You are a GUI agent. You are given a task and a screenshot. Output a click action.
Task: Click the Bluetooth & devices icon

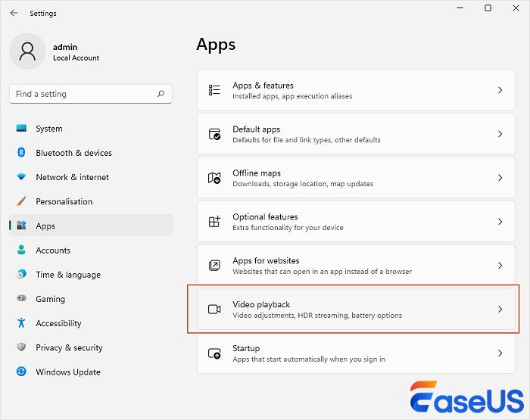(x=21, y=153)
